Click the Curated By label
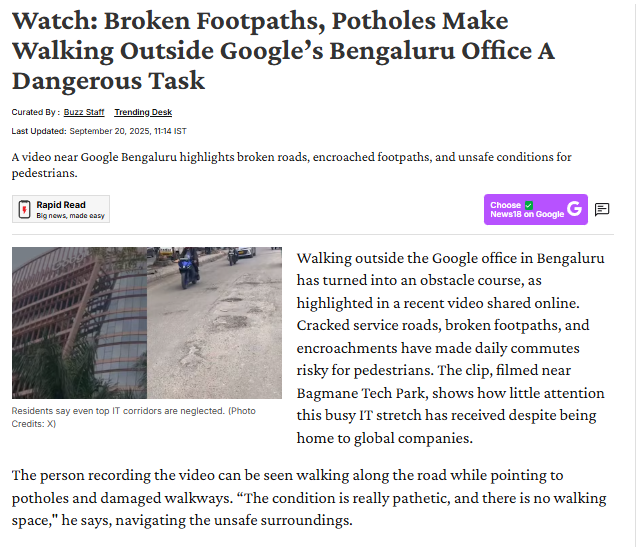 tap(35, 112)
